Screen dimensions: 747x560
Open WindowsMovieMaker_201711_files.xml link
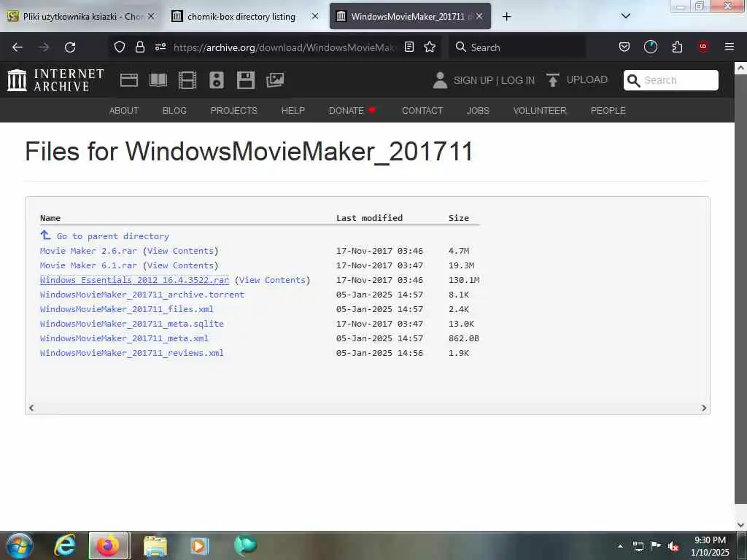(x=127, y=309)
